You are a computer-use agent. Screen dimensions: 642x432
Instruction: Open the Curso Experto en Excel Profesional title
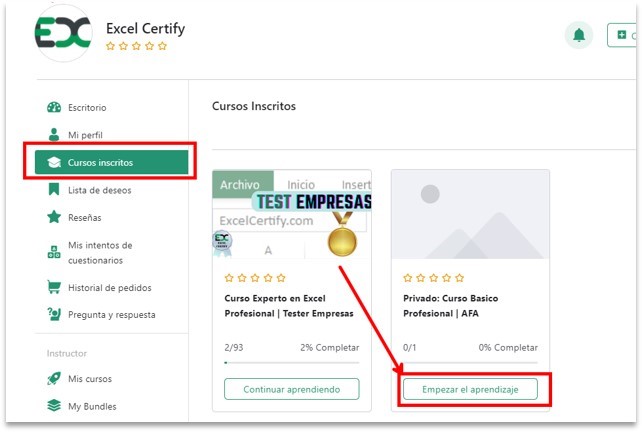point(289,306)
